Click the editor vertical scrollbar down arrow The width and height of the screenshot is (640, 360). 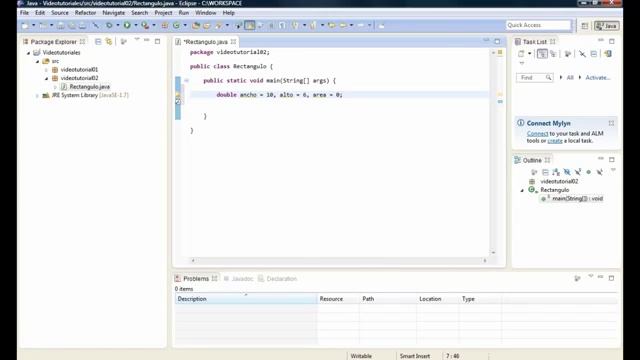493,253
